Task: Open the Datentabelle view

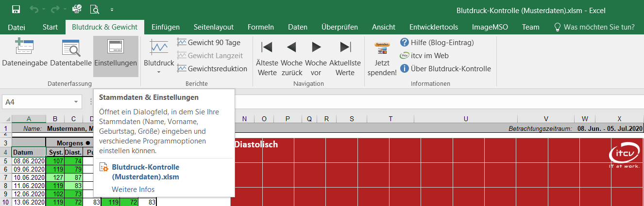Action: point(71,56)
